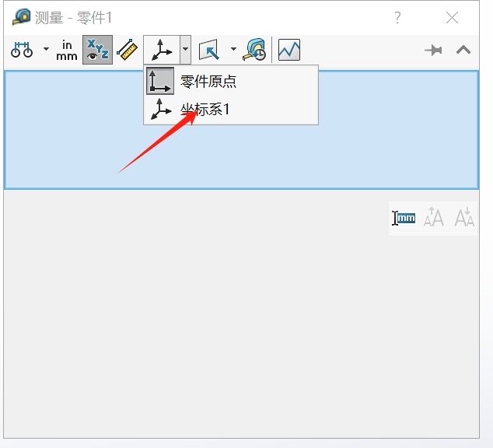Click the XYZ Relative To coordinate icon

pos(161,51)
